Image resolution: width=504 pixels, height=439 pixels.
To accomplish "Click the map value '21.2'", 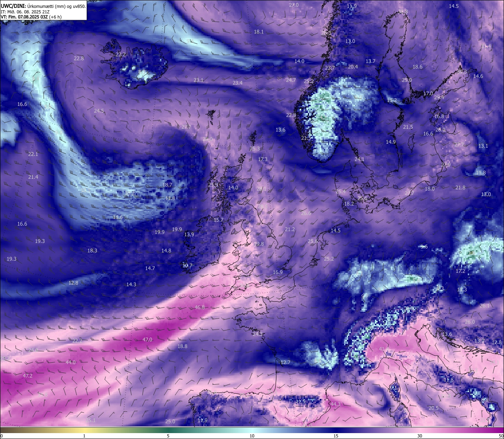I will (x=290, y=230).
